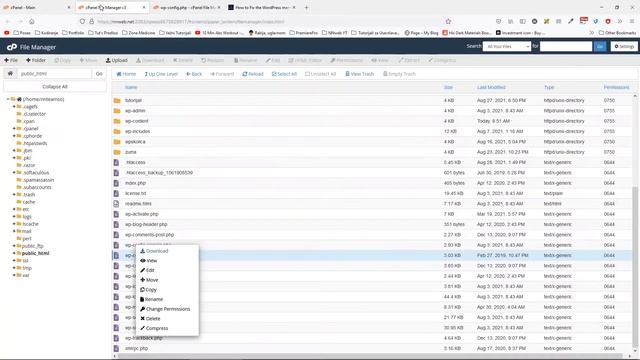Click View Trash

tap(359, 74)
